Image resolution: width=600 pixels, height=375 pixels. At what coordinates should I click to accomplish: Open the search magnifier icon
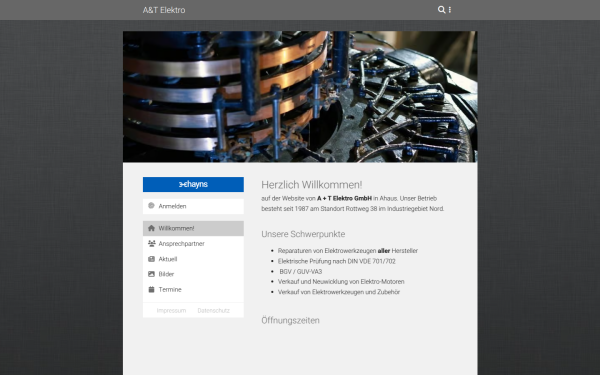tap(441, 10)
